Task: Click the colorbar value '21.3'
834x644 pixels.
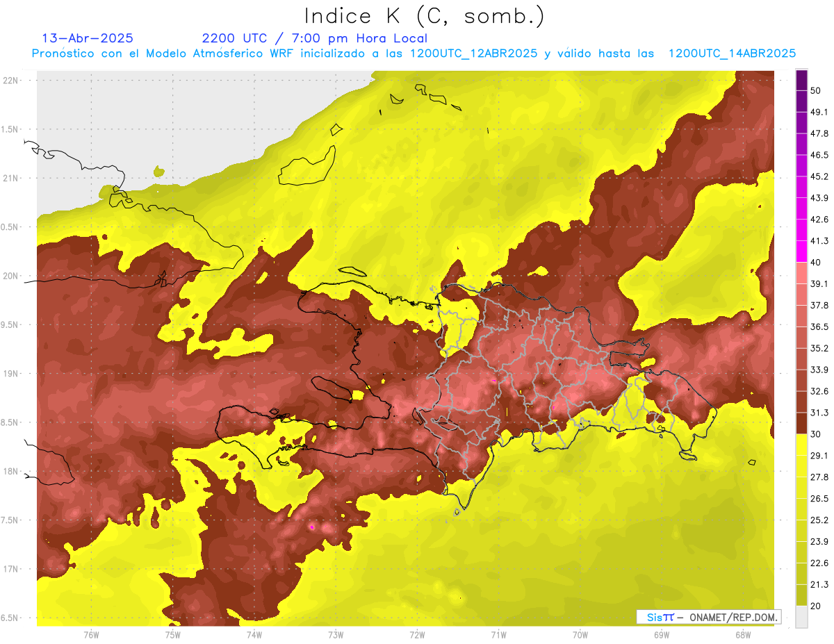Action: (x=819, y=584)
